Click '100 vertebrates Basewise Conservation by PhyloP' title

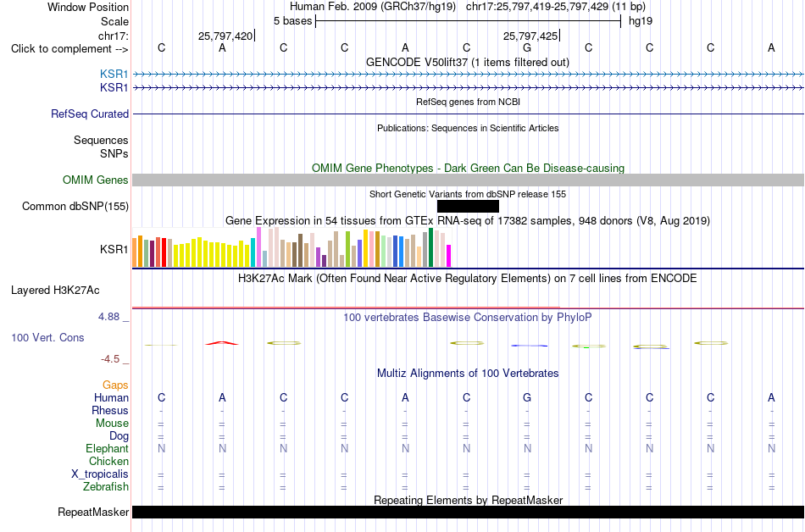pos(468,317)
